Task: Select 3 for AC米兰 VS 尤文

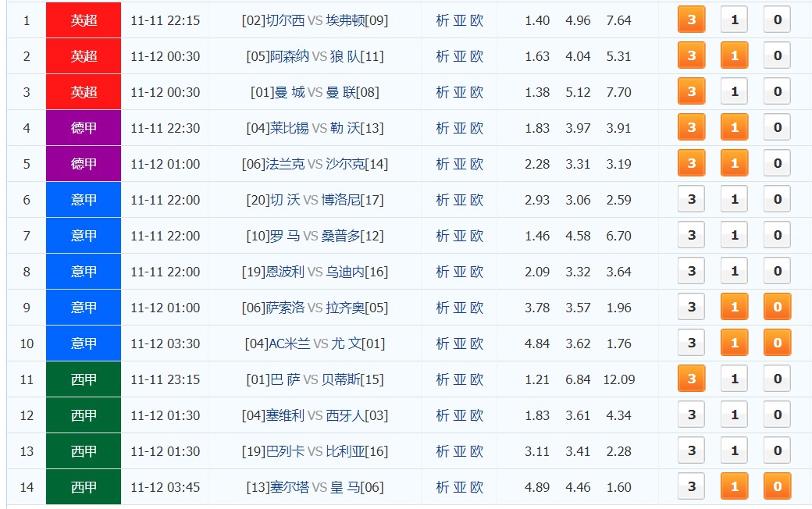Action: pyautogui.click(x=691, y=343)
